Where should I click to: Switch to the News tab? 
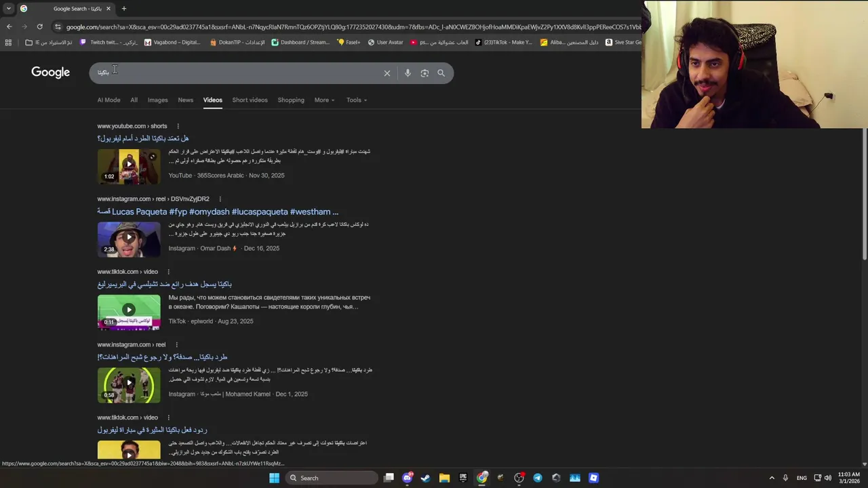185,100
